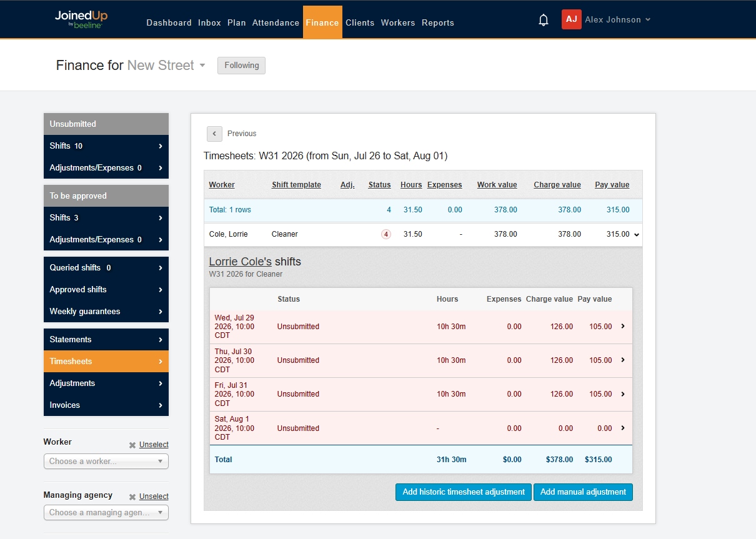Navigate to the Clients tab
756x539 pixels.
[360, 22]
